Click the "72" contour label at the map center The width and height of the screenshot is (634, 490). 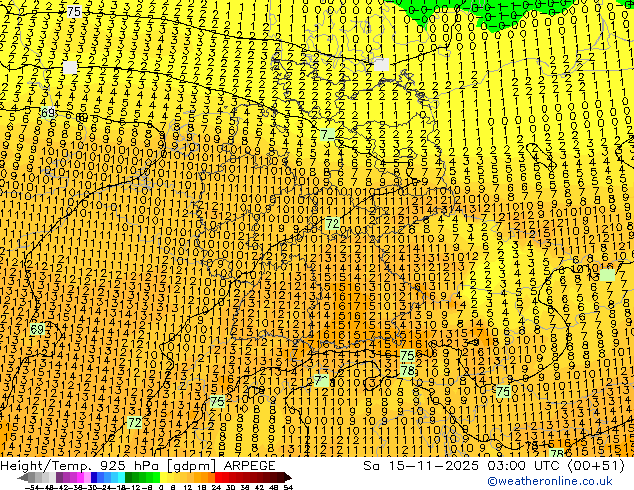pyautogui.click(x=332, y=224)
